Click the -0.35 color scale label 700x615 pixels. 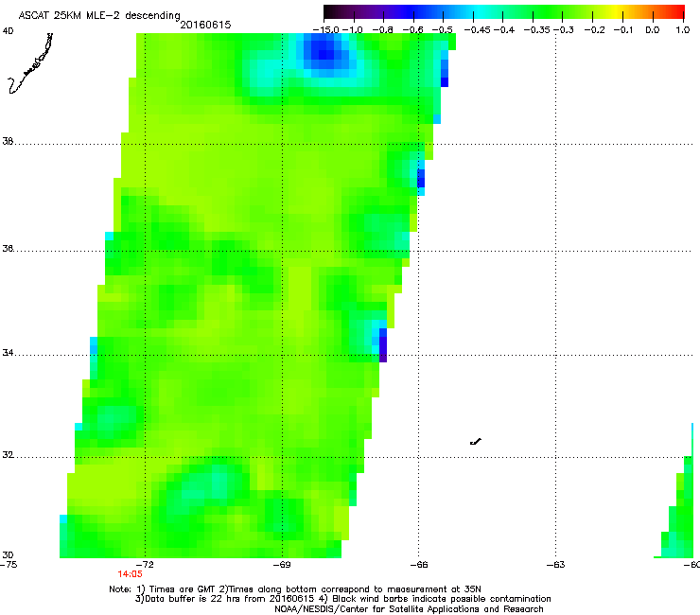[x=537, y=30]
